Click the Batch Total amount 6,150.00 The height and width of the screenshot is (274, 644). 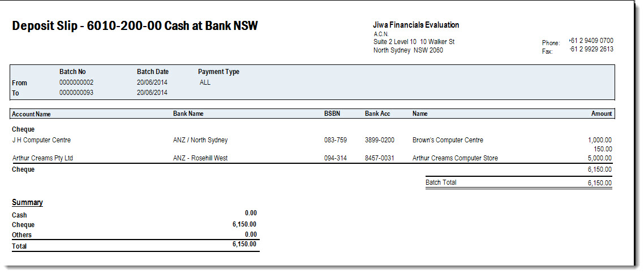(600, 183)
